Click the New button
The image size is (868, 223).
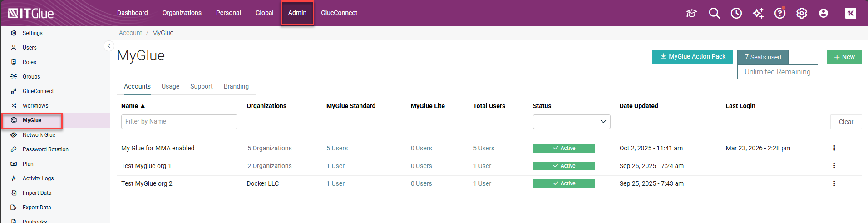844,57
